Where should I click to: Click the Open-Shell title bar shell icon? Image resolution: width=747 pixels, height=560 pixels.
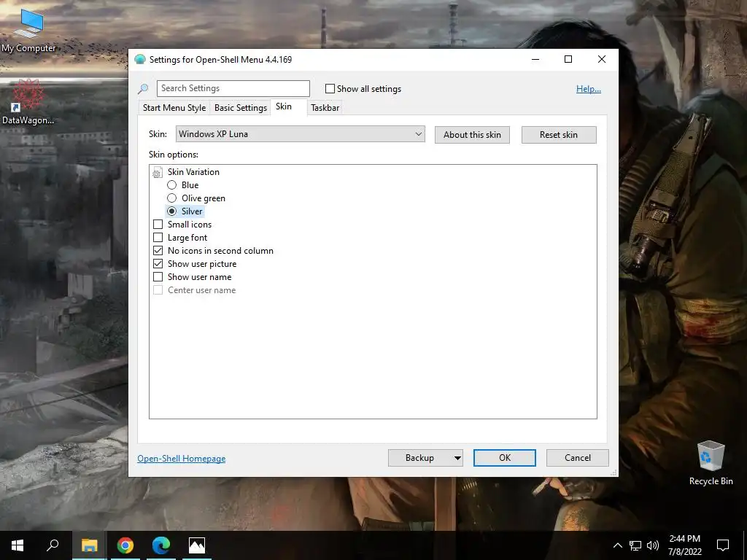point(139,60)
